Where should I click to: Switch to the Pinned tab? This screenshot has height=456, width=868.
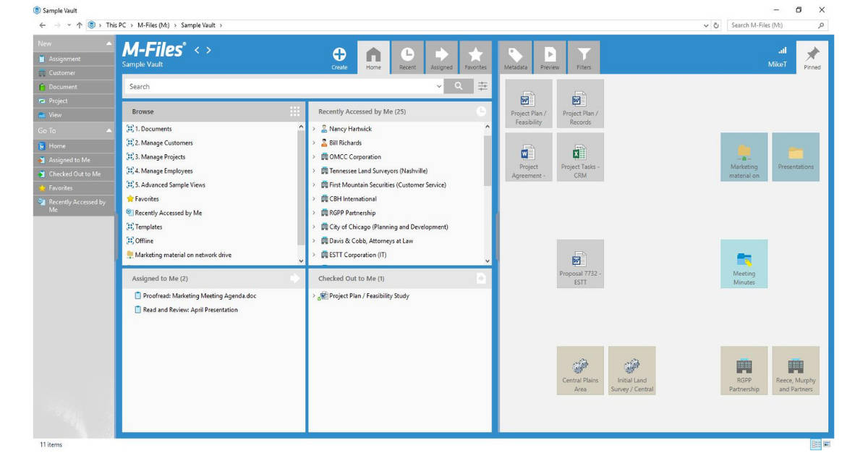[812, 56]
